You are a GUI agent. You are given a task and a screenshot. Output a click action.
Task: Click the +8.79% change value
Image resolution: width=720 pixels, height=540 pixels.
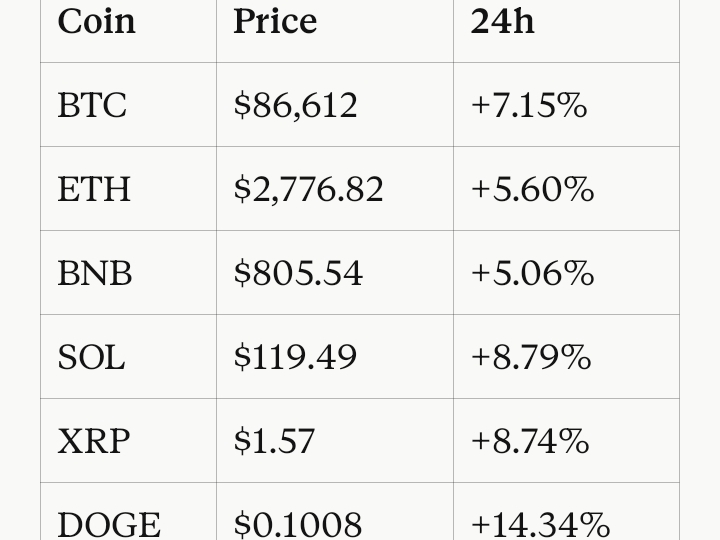[x=531, y=357]
